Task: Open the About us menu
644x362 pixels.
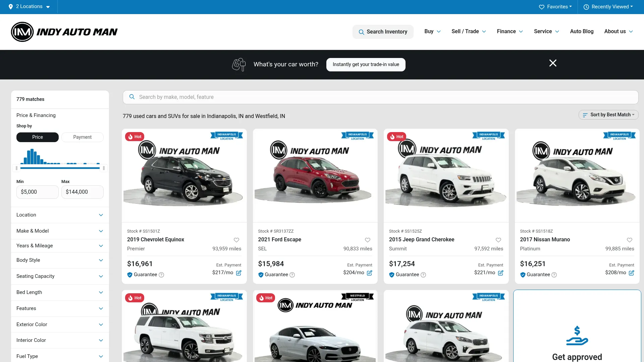Action: pyautogui.click(x=619, y=32)
